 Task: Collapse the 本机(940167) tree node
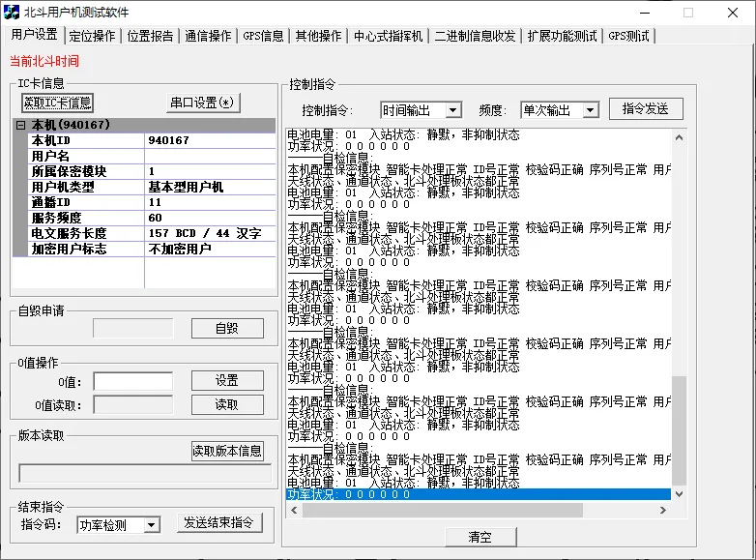pos(20,126)
